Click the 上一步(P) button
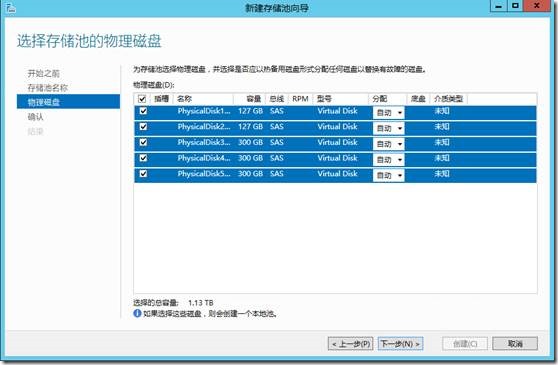The image size is (558, 365). tap(351, 344)
